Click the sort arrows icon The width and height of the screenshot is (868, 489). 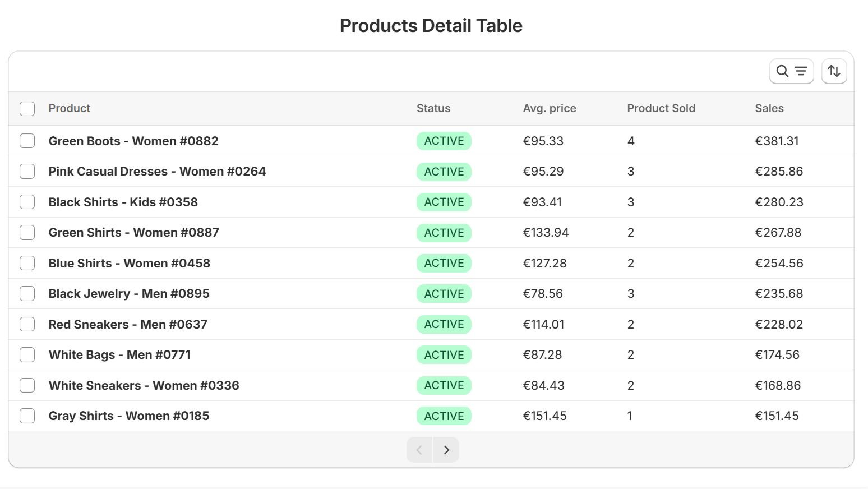[x=834, y=71]
